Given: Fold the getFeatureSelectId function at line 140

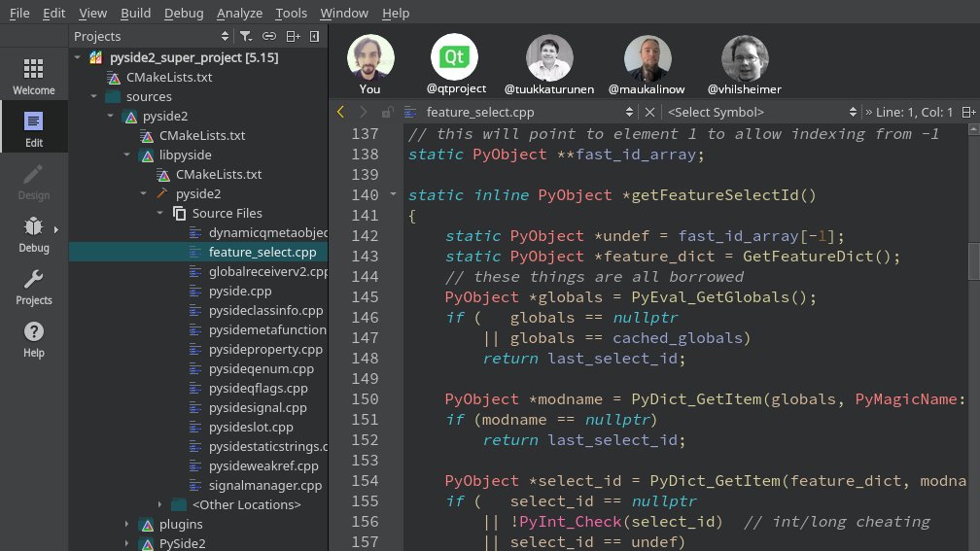Looking at the screenshot, I should click(393, 194).
